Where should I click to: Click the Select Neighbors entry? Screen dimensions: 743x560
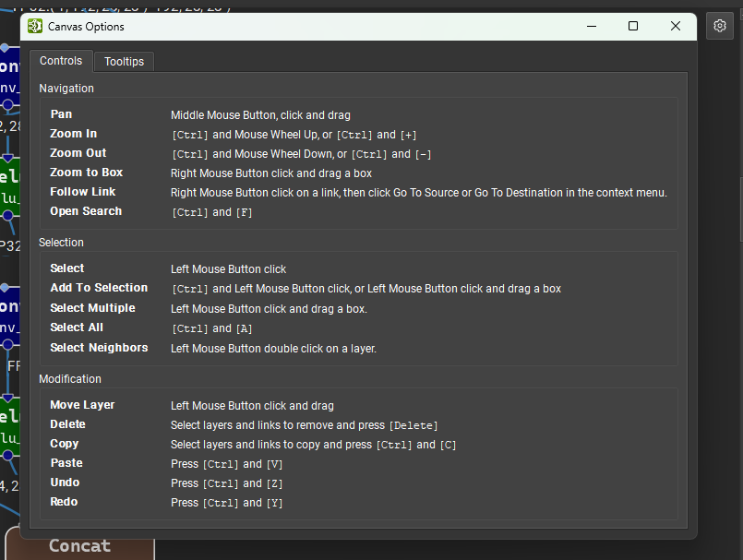(99, 348)
